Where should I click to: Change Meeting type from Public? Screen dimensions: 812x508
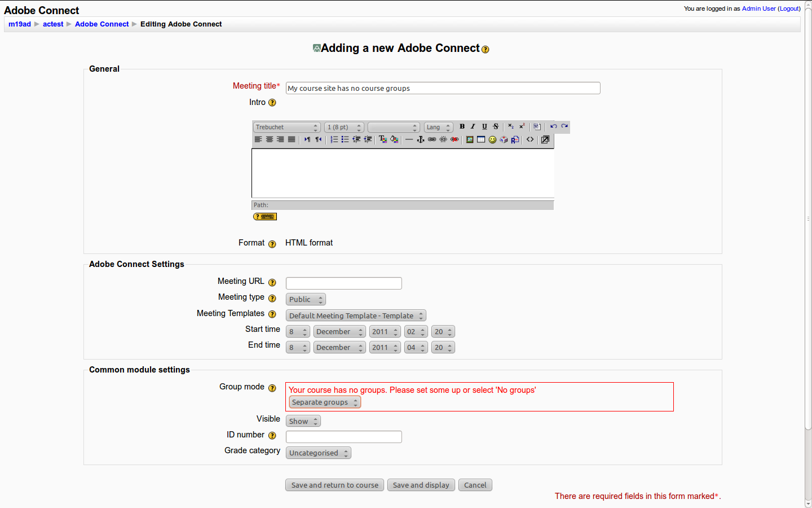click(306, 299)
